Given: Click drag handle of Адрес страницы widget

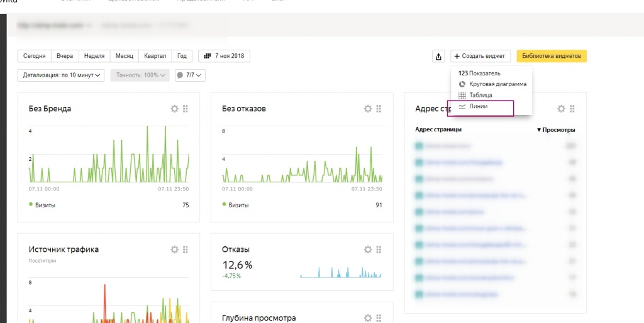Looking at the screenshot, I should pos(572,109).
